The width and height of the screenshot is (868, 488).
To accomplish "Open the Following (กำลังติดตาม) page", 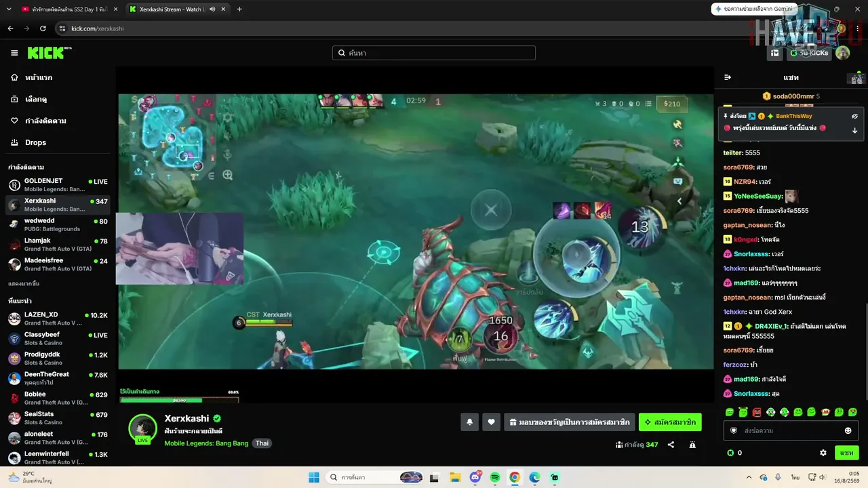I will coord(45,121).
